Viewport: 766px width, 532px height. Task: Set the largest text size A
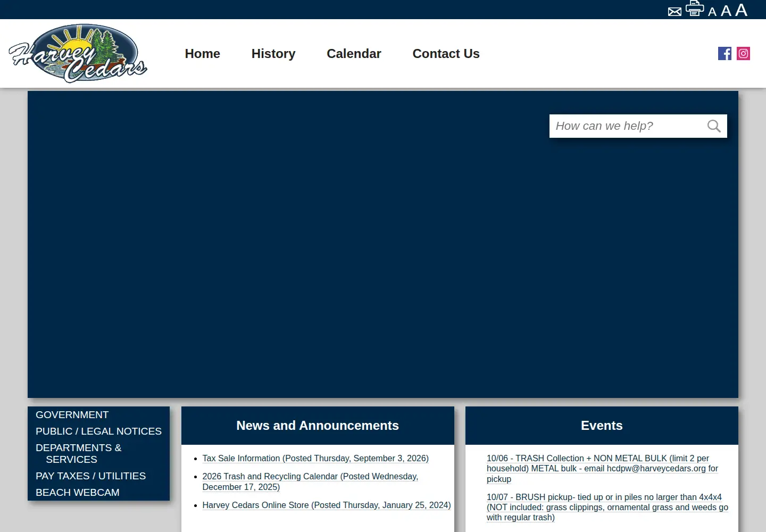(742, 10)
